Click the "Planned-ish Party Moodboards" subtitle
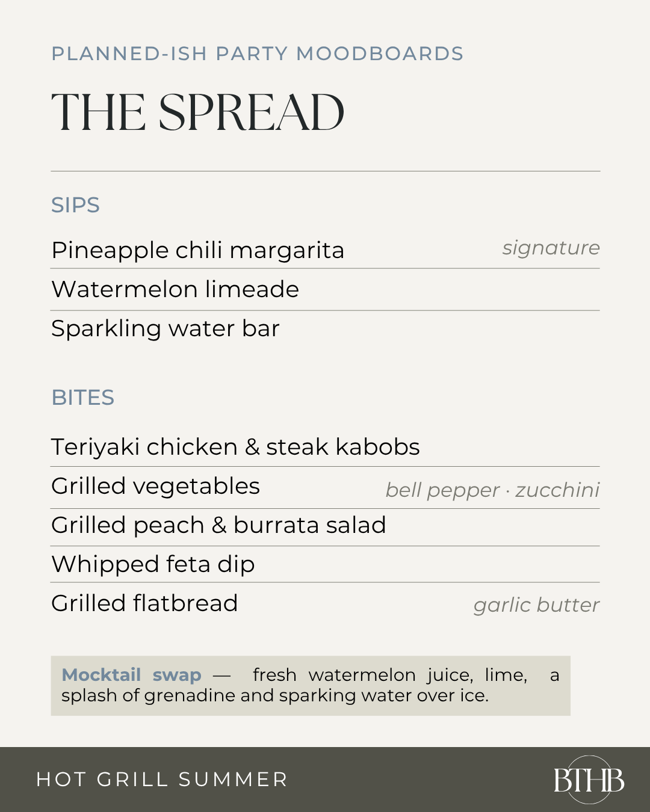Screen dimensions: 650x812 (x=258, y=54)
